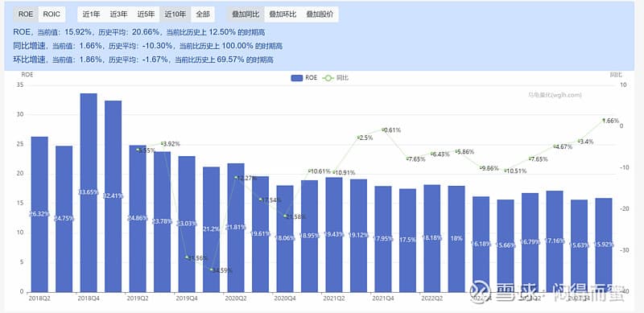This screenshot has height=313, width=644.
Task: Click the 17.5% ROE bar
Action: (x=407, y=241)
